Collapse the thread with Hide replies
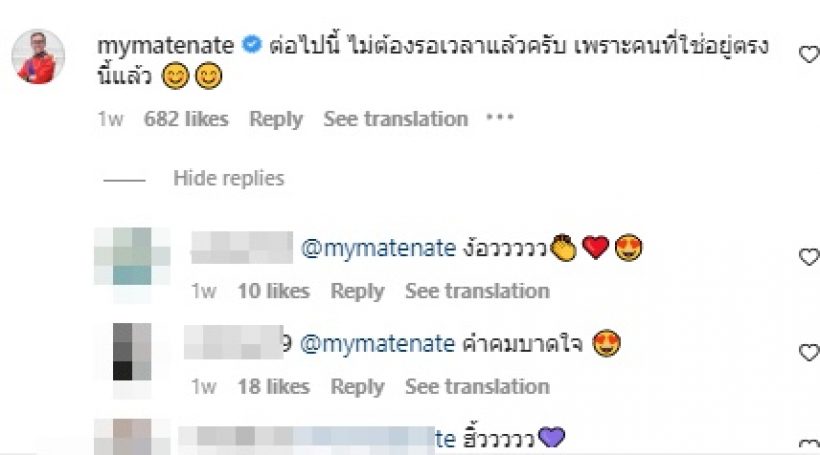This screenshot has height=455, width=820. click(x=228, y=179)
